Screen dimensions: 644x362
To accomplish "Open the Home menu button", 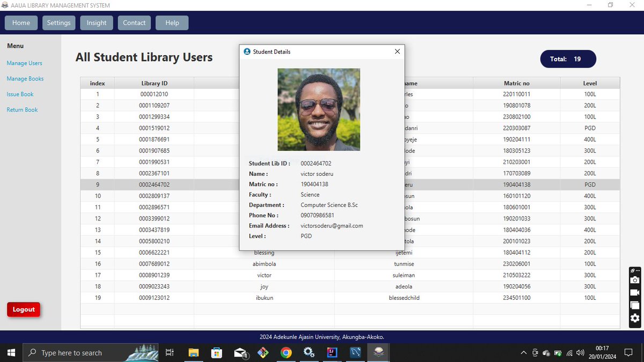I will click(21, 23).
